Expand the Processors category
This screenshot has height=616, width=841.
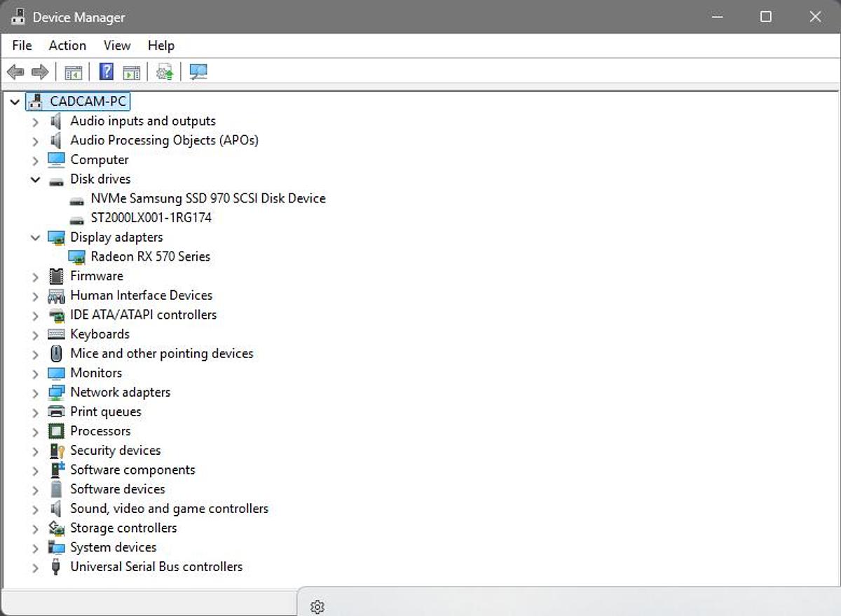pyautogui.click(x=36, y=432)
